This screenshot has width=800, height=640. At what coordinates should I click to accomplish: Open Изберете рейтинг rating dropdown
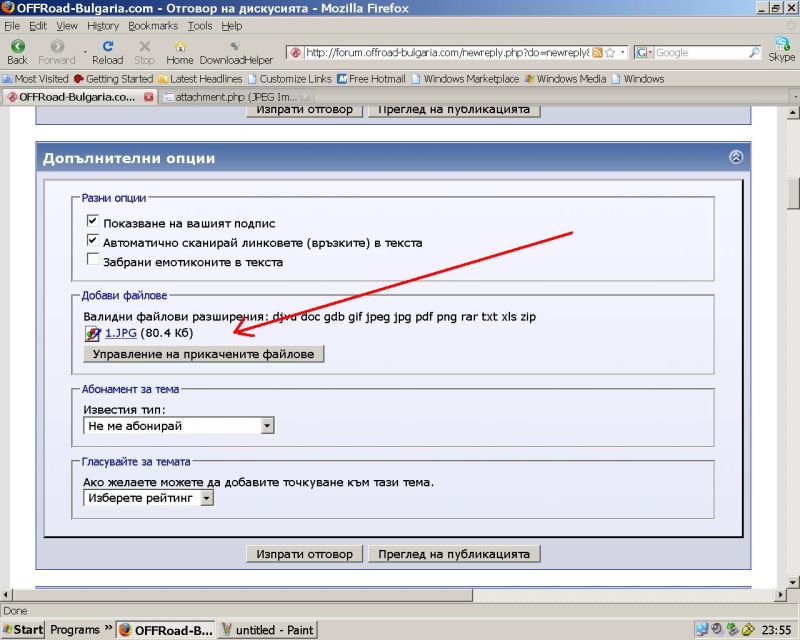point(148,498)
